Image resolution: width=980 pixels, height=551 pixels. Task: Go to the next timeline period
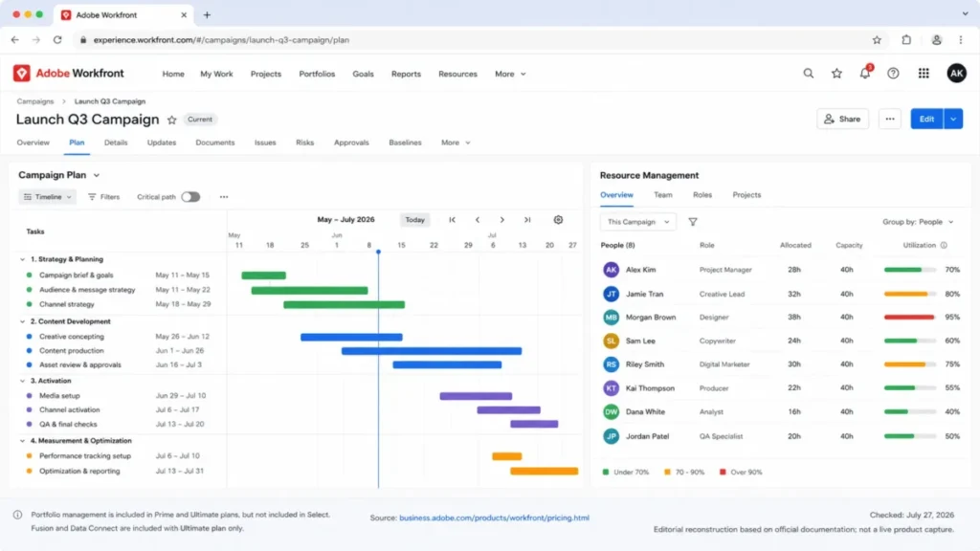point(501,220)
